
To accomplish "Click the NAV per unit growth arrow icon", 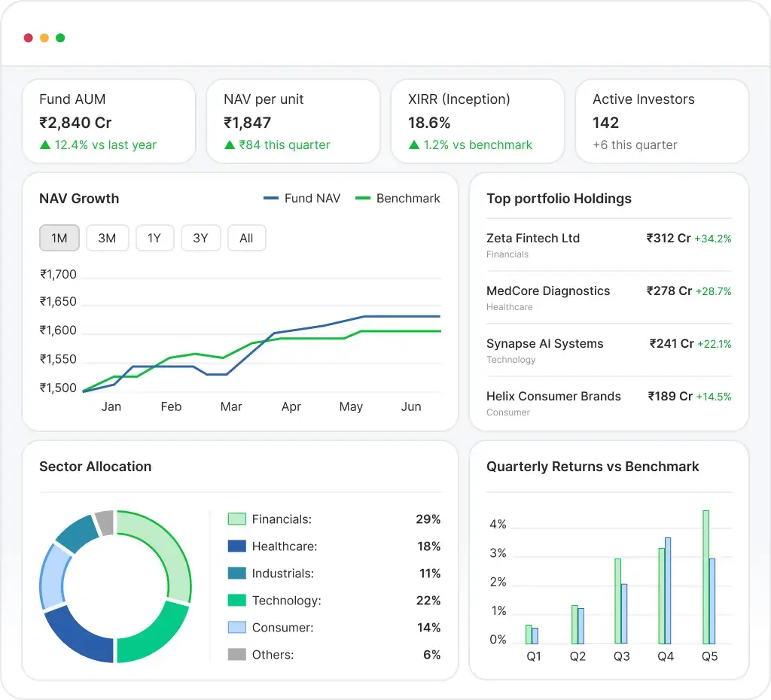I will coord(228,145).
